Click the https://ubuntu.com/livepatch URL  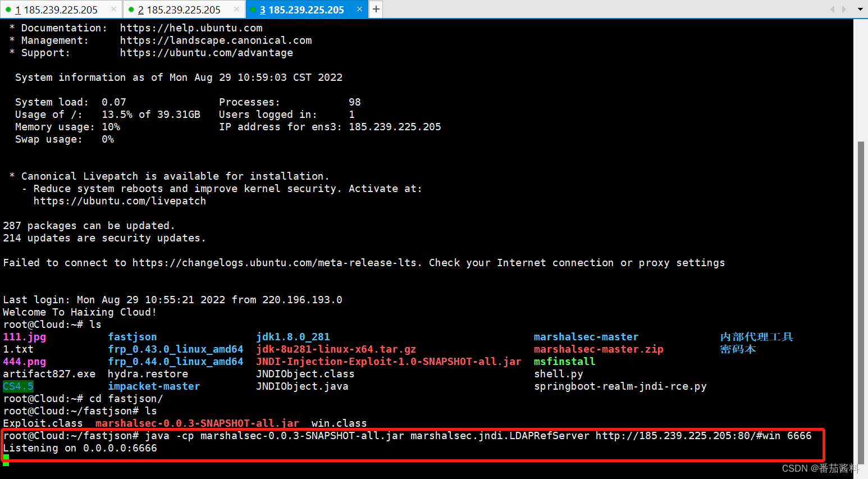click(x=120, y=201)
